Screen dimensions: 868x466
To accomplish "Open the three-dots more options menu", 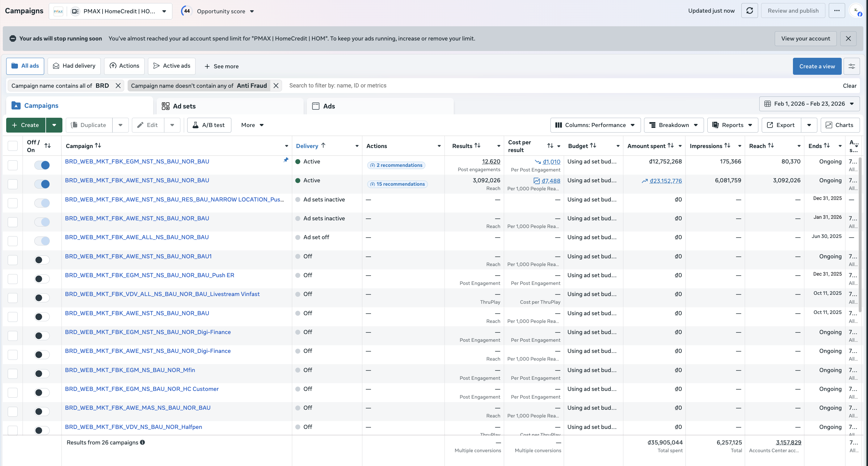I will click(x=837, y=11).
